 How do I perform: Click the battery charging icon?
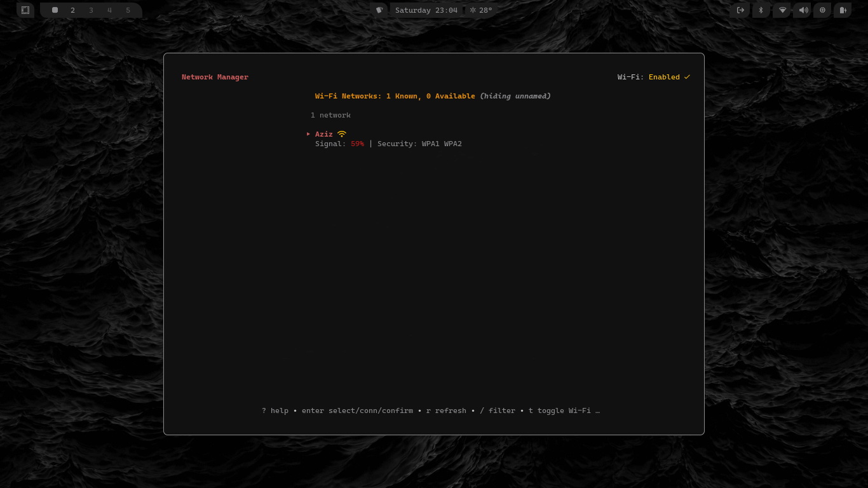[843, 10]
